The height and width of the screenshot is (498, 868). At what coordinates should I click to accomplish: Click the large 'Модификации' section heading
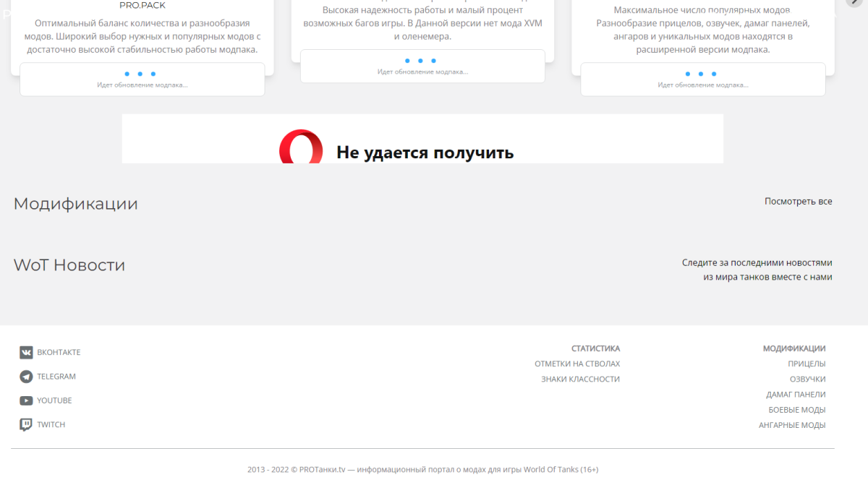click(x=76, y=204)
